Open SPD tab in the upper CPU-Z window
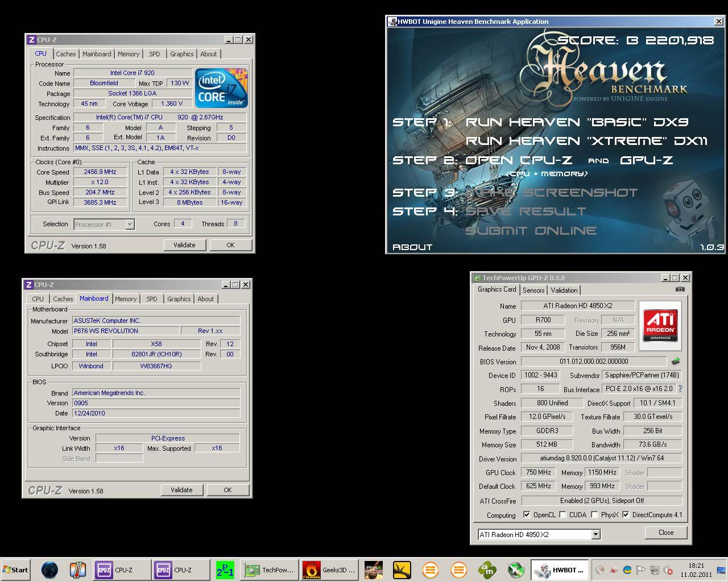 coord(154,54)
